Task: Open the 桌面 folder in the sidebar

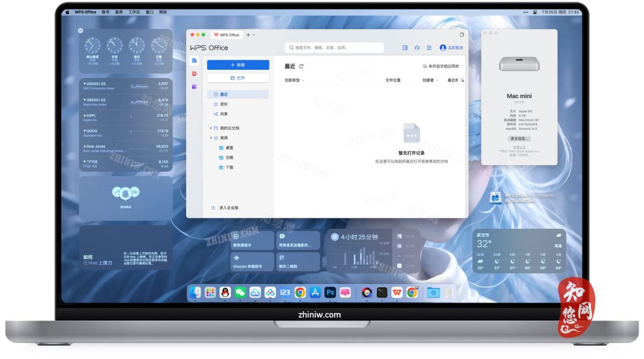Action: [226, 148]
